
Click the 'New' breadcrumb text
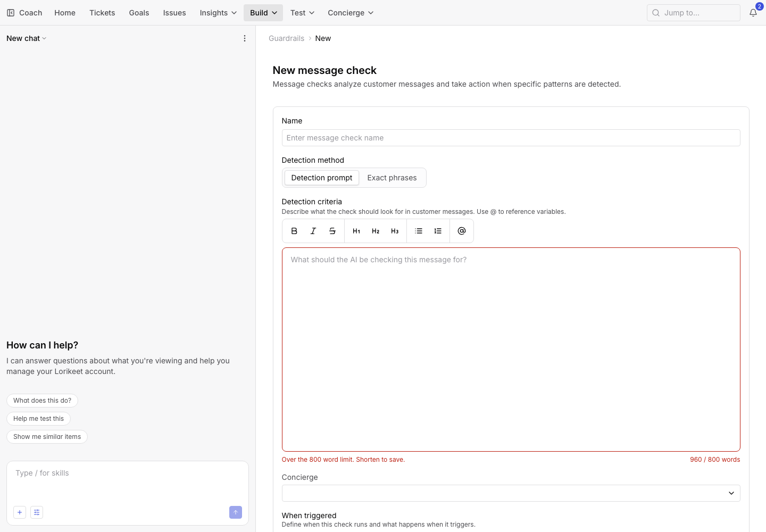323,38
